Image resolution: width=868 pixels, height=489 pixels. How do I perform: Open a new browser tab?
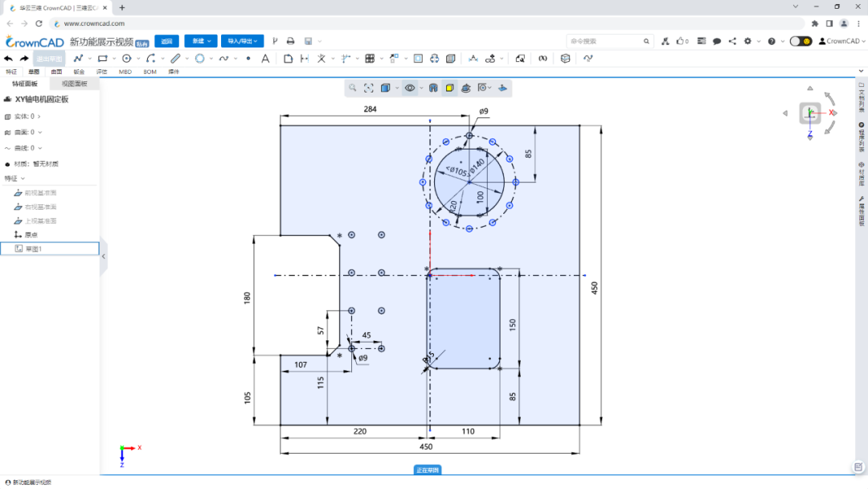click(x=122, y=8)
